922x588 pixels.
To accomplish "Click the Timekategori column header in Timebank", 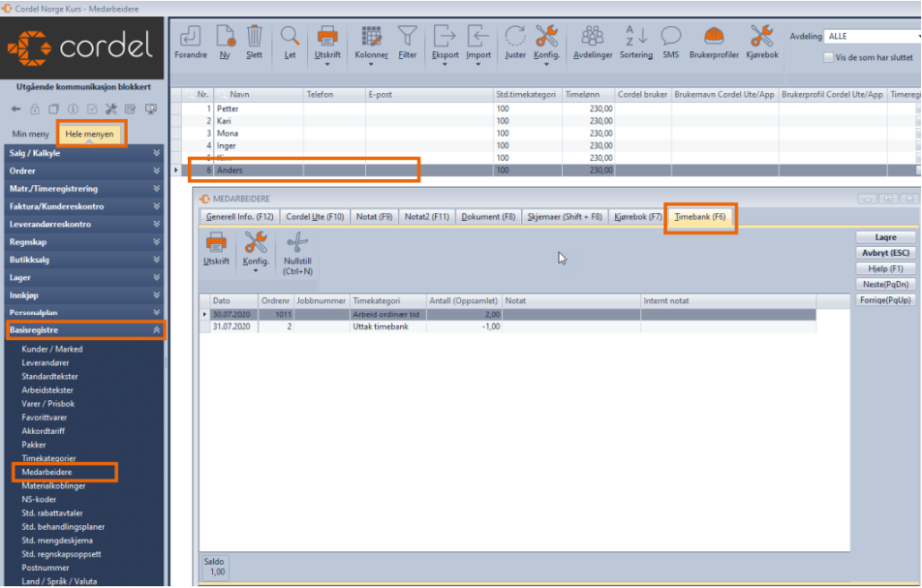I will pos(388,301).
